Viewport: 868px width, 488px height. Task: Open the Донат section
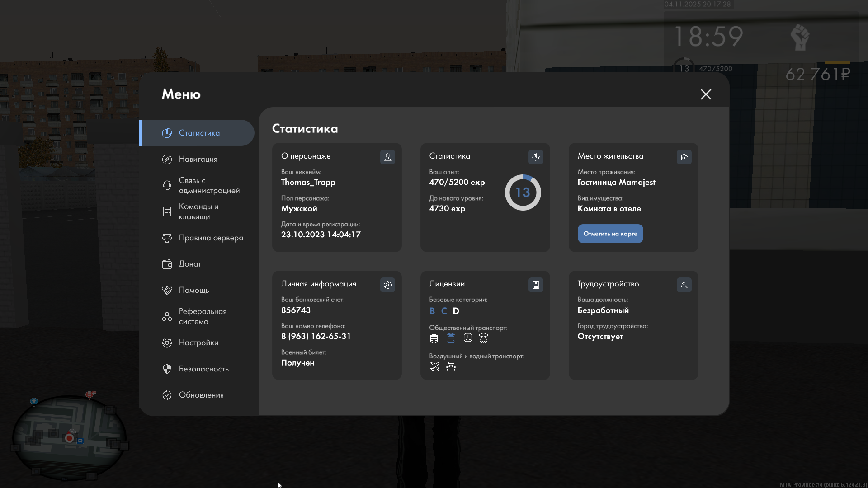point(190,264)
